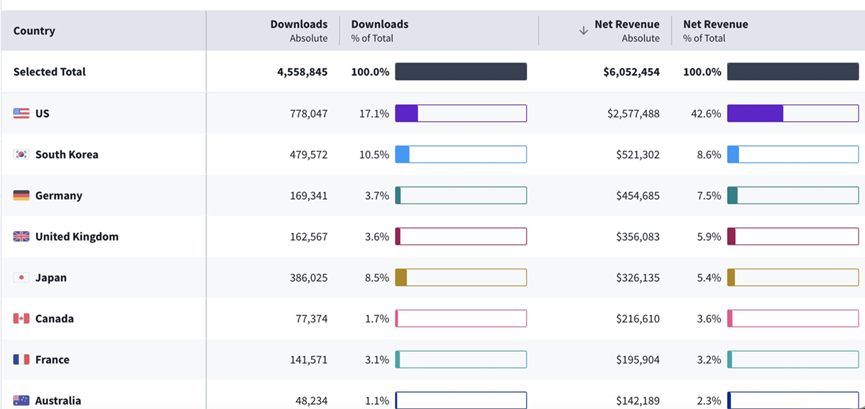
Task: Click South Korea downloads percentage bar
Action: [x=461, y=155]
